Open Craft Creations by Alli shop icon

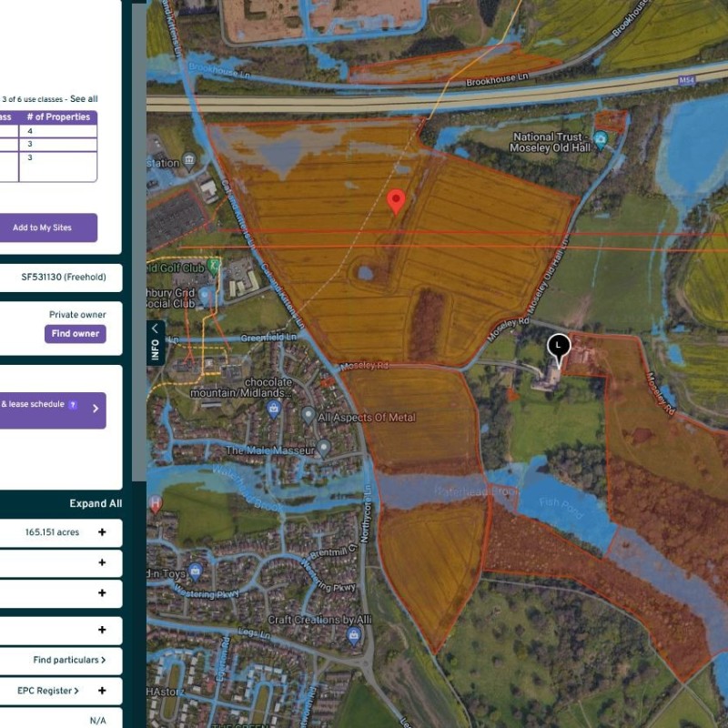(x=354, y=636)
